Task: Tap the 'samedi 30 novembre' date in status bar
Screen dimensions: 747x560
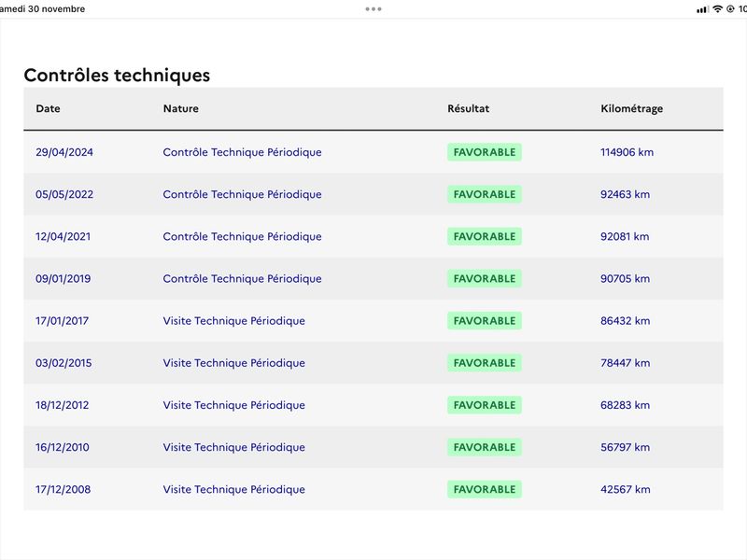Action: 42,9
